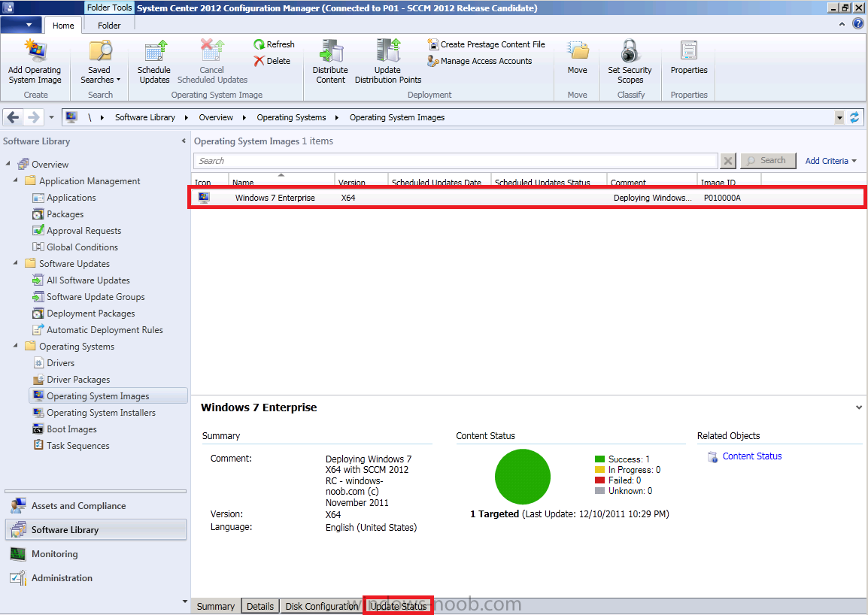
Task: Switch to the Home ribbon tab
Action: 63,26
